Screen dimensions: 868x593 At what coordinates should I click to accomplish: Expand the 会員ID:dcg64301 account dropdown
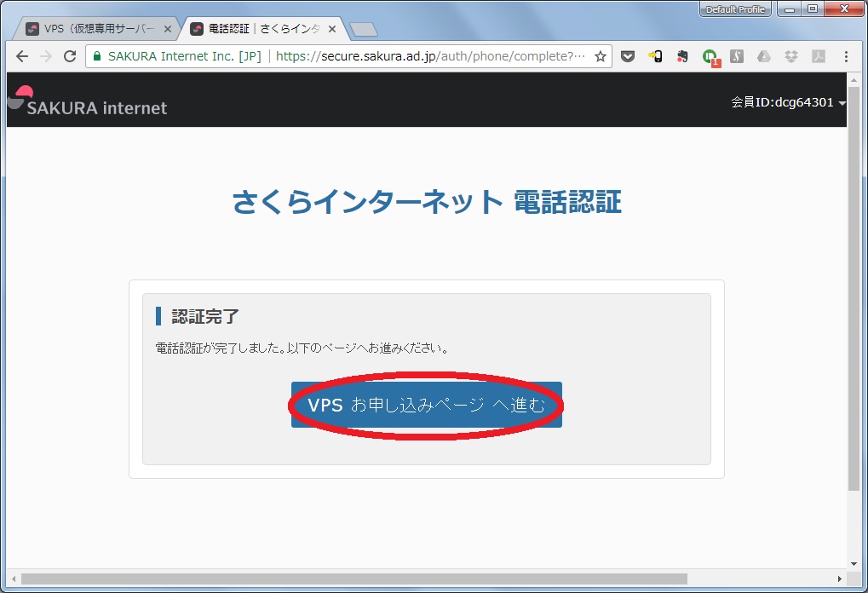click(788, 102)
